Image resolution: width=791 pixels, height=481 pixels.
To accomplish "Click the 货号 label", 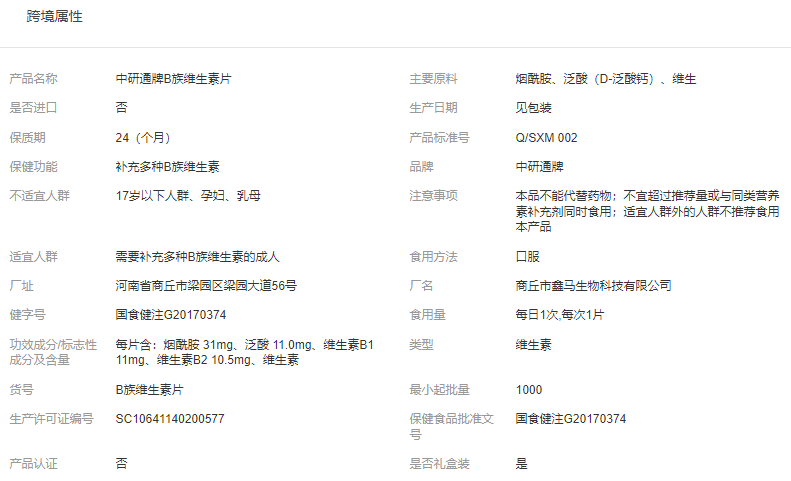I will point(22,390).
